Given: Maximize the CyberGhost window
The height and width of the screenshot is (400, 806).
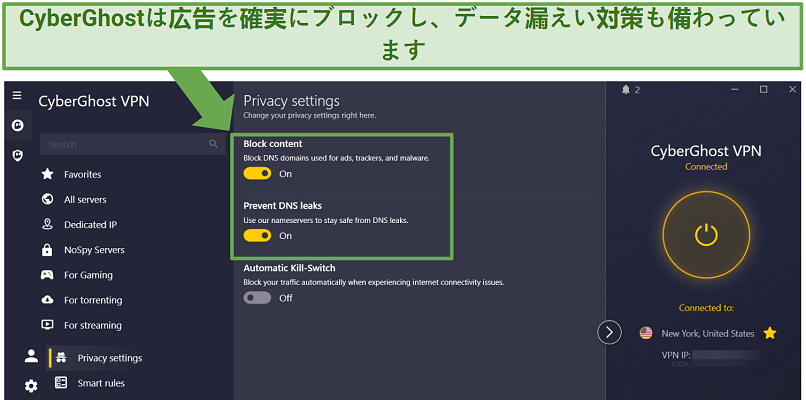Looking at the screenshot, I should coord(763,89).
